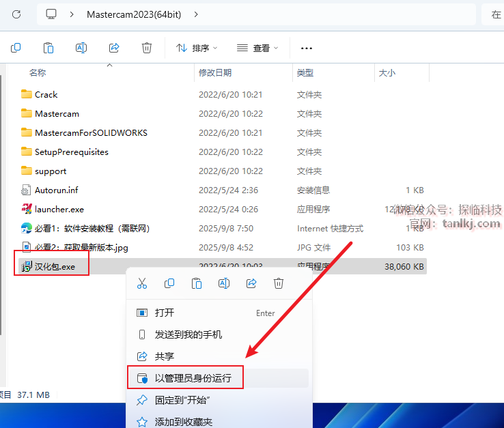Select 固定到"开始" menu entry
Image resolution: width=504 pixels, height=428 pixels.
coord(182,400)
